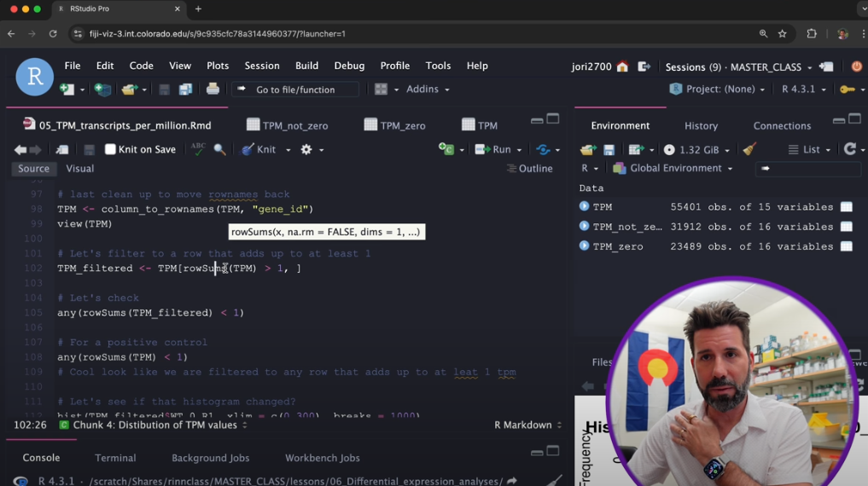Expand TPM_zero object details

584,246
